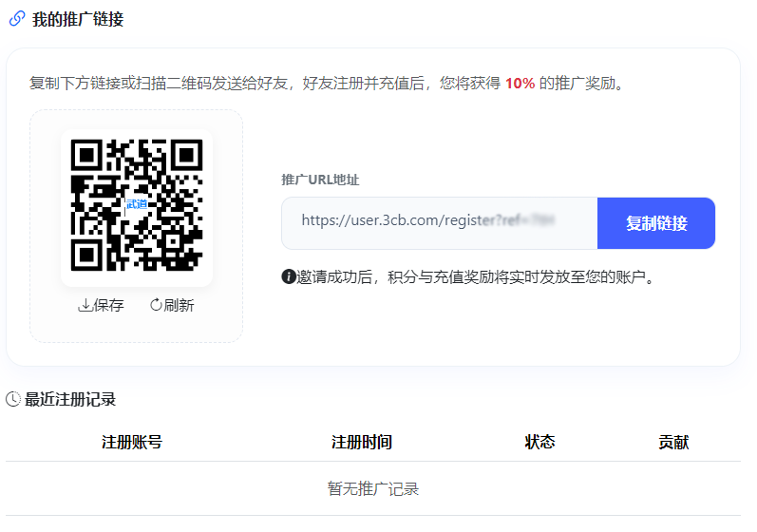Refresh the QR code with 刷新

tap(172, 305)
